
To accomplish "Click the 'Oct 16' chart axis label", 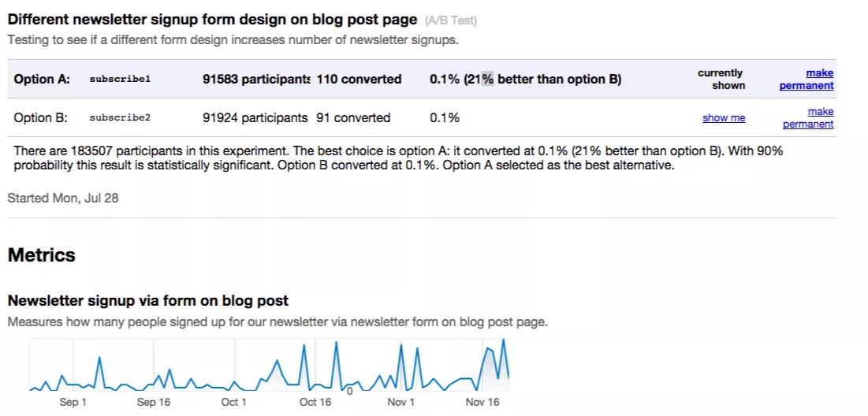I will tap(315, 403).
